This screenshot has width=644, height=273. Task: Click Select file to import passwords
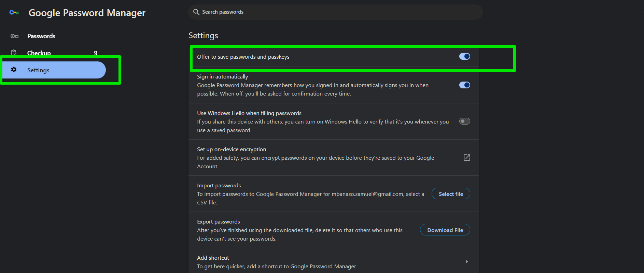tap(451, 194)
